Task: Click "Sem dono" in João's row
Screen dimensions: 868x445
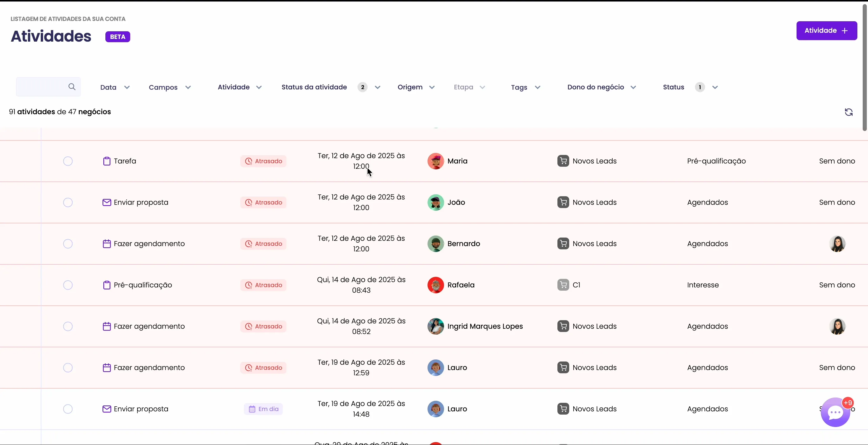Action: tap(837, 202)
